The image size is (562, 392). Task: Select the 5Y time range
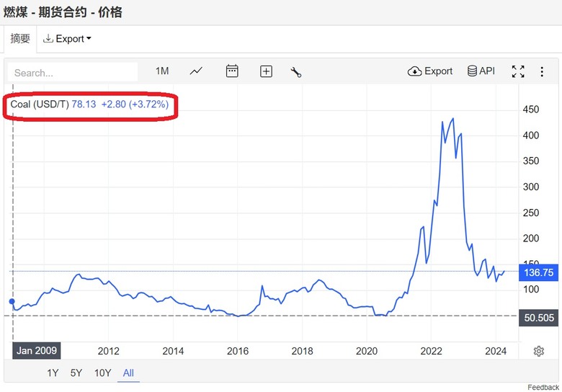click(76, 373)
